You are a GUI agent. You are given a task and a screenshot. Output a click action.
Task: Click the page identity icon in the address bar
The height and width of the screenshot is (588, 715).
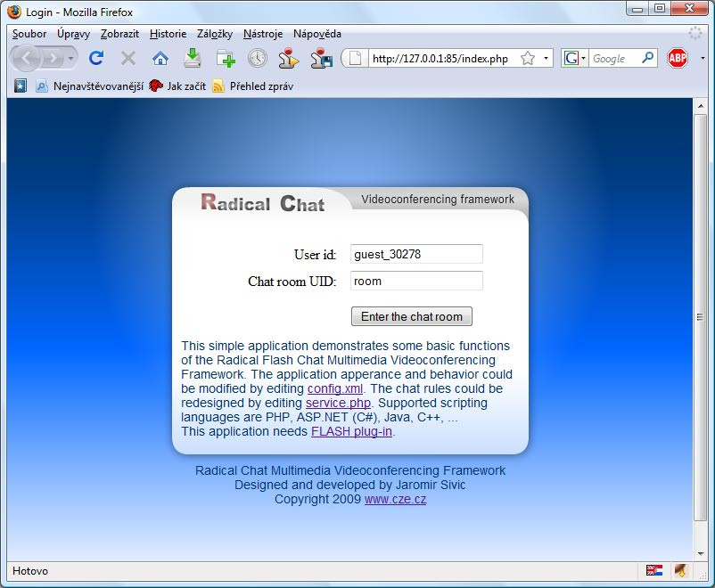coord(355,58)
